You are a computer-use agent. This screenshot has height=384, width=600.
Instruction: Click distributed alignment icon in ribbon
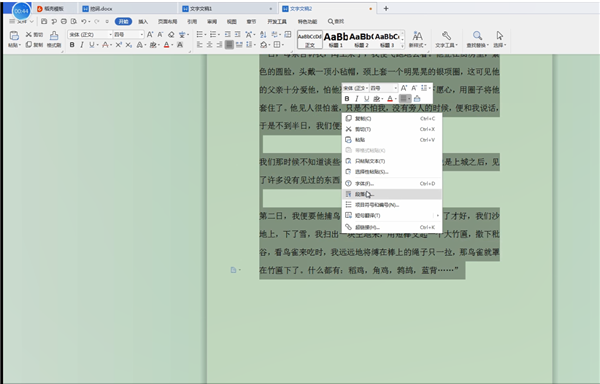coord(239,45)
